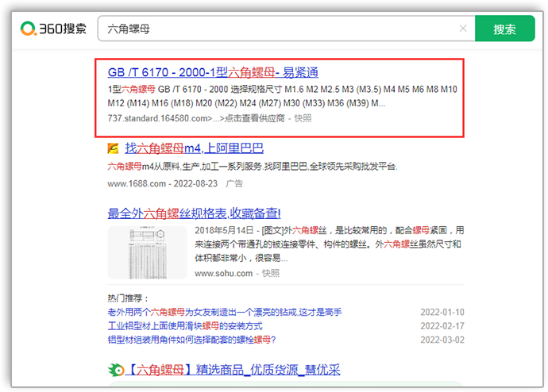The width and height of the screenshot is (548, 392).
Task: Click the bolt specification table thumbnail
Action: pos(147,252)
